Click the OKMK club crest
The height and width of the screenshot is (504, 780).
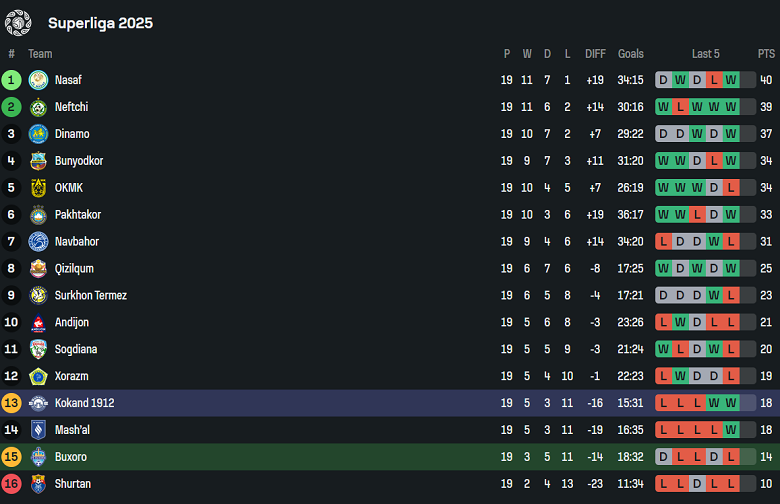pyautogui.click(x=38, y=188)
